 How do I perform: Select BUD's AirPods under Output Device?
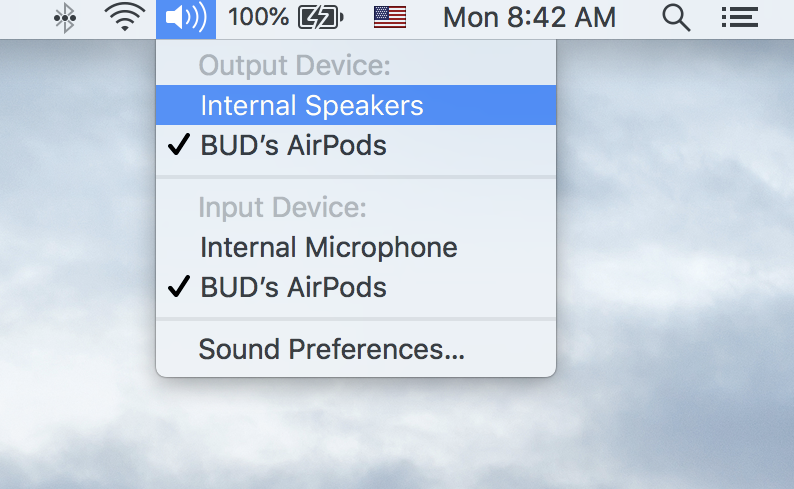coord(356,145)
